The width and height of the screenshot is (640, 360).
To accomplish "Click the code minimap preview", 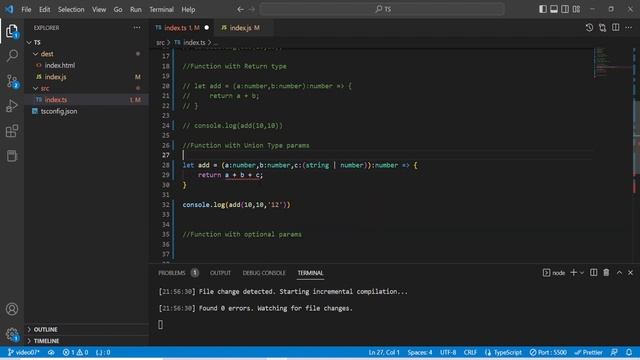I will click(612, 63).
